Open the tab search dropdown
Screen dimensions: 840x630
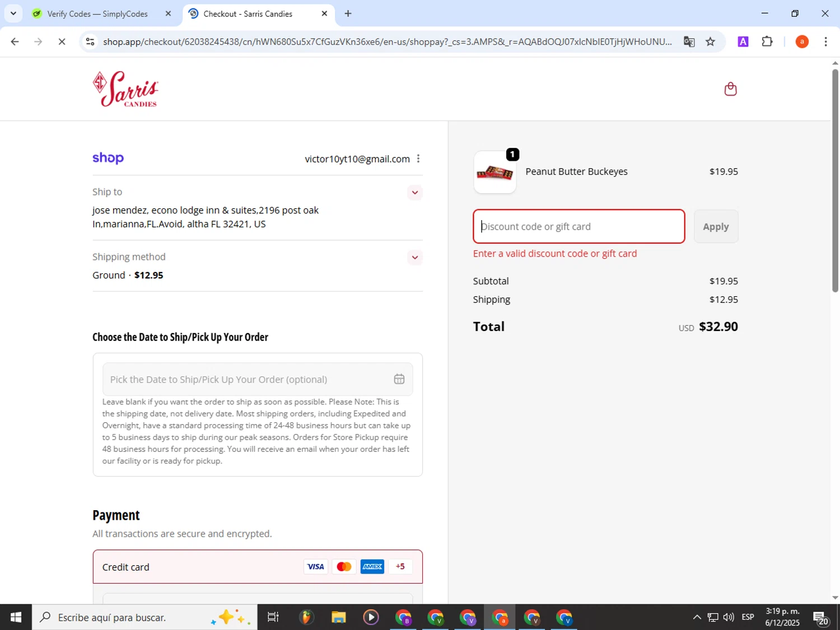click(13, 13)
